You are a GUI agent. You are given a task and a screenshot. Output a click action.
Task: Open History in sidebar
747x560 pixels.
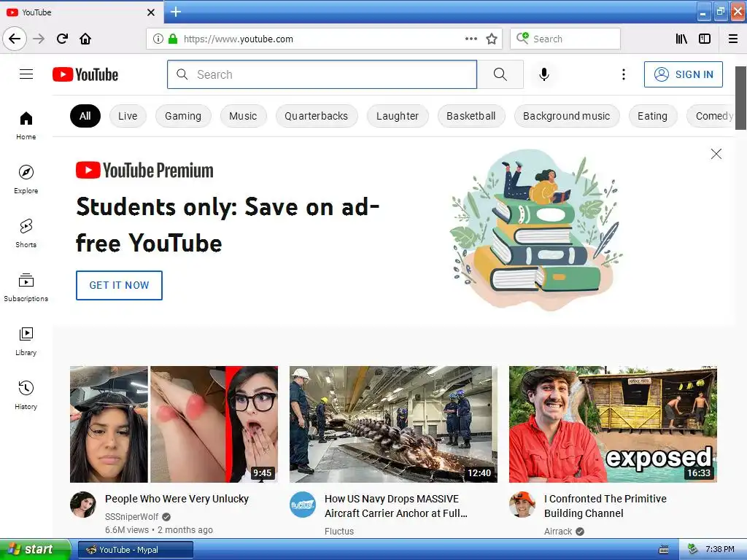click(x=26, y=395)
